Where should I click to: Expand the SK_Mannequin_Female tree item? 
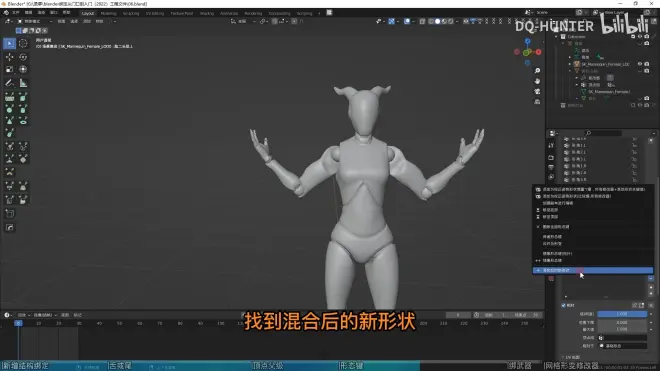(570, 64)
